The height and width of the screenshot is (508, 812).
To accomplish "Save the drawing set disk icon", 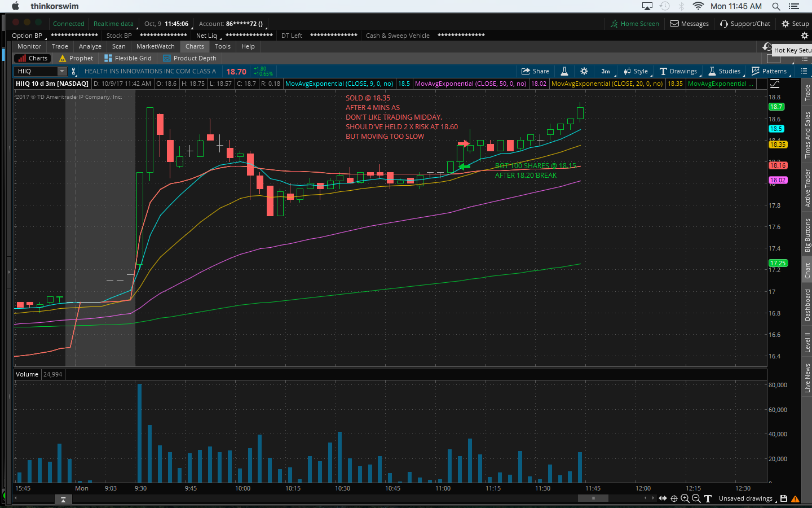I will pyautogui.click(x=784, y=498).
